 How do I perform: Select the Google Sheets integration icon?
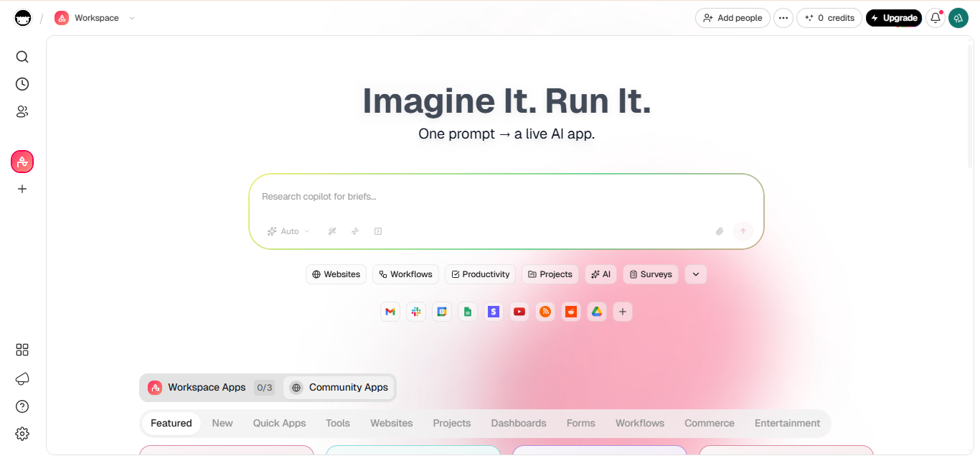[x=468, y=312]
